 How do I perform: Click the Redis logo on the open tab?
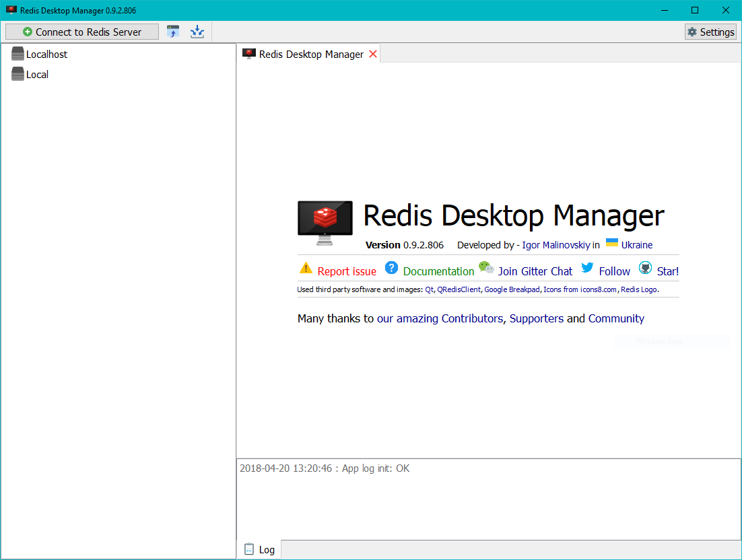(x=250, y=54)
